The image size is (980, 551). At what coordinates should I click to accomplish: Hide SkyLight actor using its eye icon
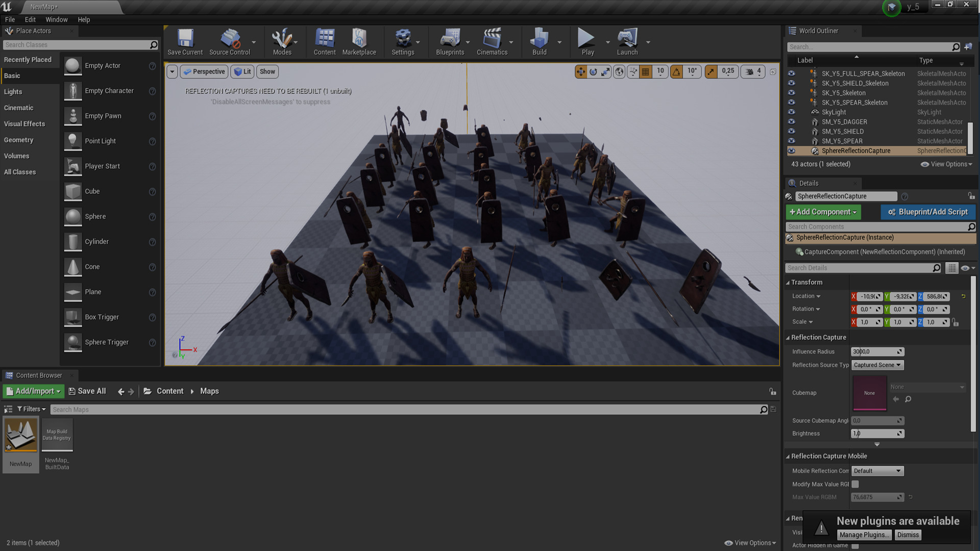tap(791, 112)
